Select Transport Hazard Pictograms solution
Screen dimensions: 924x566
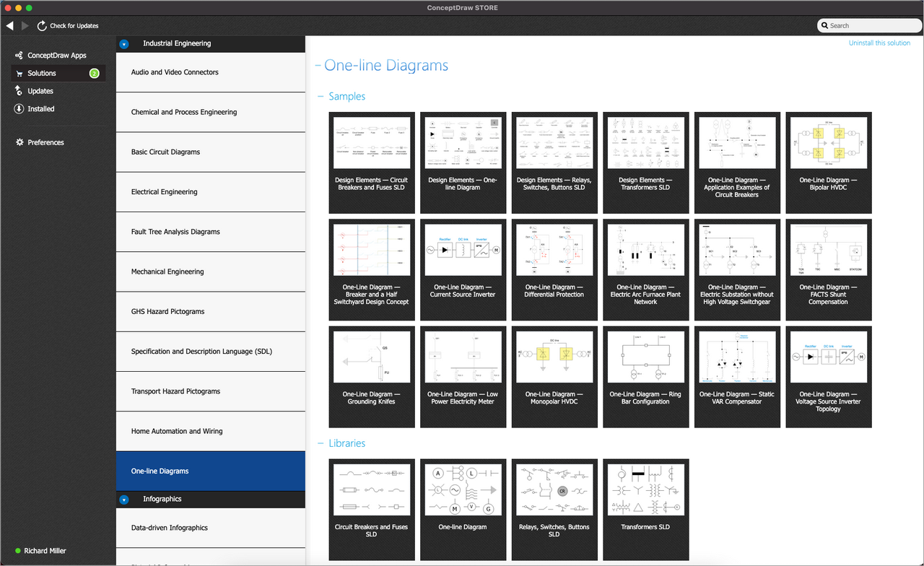(x=211, y=391)
